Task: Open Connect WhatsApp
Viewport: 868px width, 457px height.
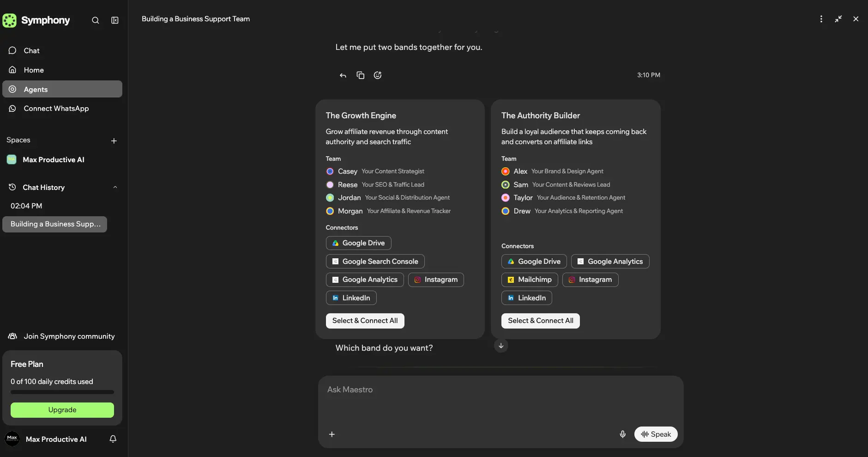Action: [62, 109]
